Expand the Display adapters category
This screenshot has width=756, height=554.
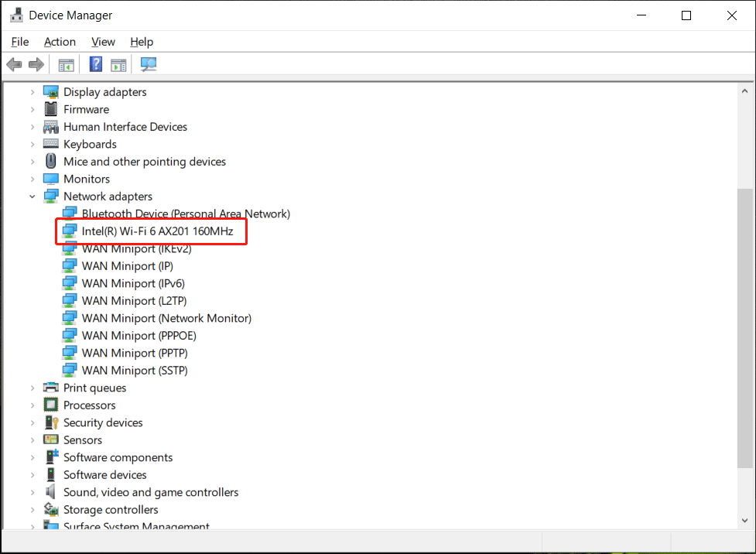(32, 91)
